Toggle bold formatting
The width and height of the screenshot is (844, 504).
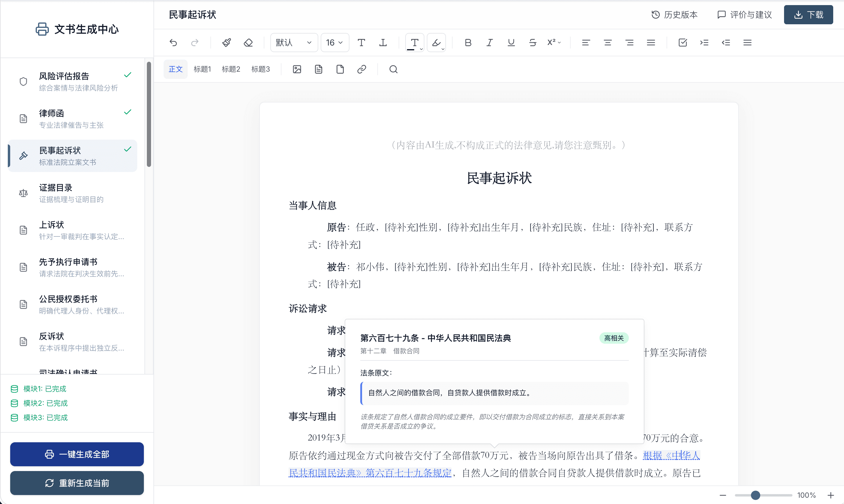click(x=468, y=43)
